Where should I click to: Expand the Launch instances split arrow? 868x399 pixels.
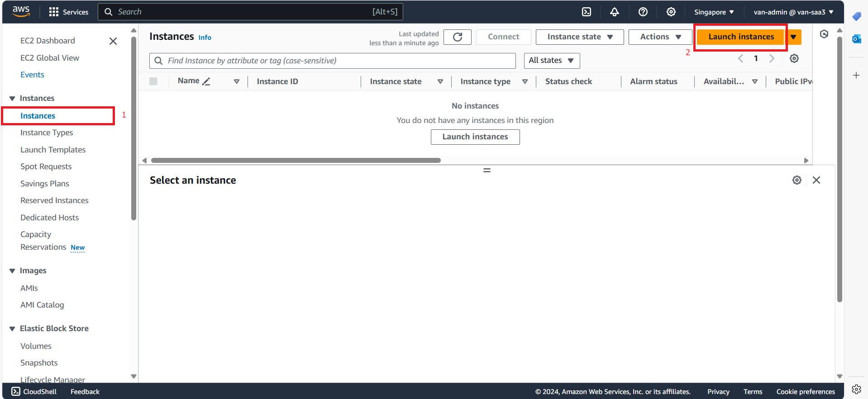click(x=794, y=37)
